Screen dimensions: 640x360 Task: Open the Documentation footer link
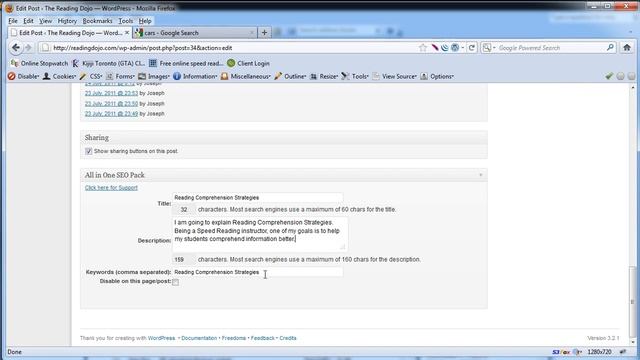(199, 338)
